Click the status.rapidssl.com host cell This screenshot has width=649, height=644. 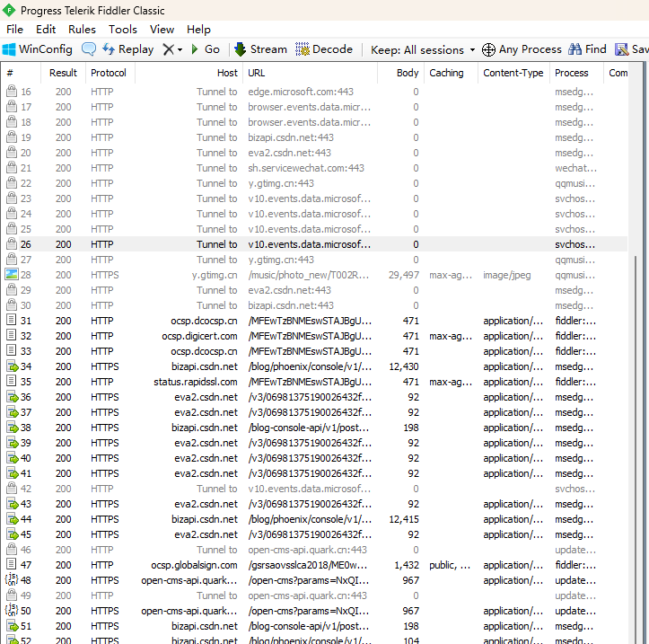click(x=196, y=382)
